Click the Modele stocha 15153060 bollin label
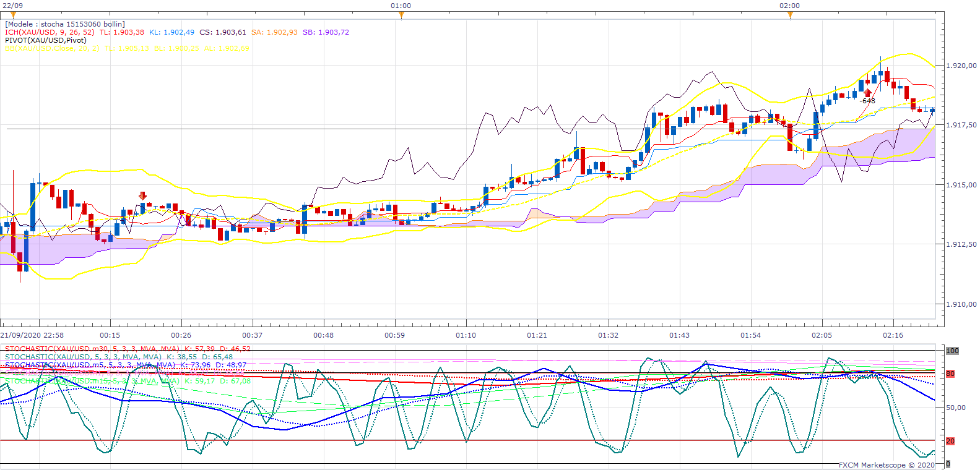The image size is (980, 470). point(65,24)
